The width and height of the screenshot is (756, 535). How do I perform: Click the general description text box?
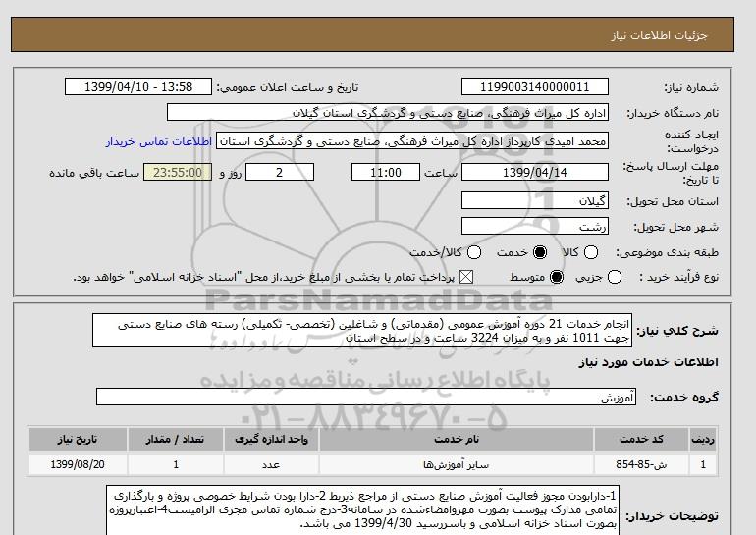click(362, 330)
